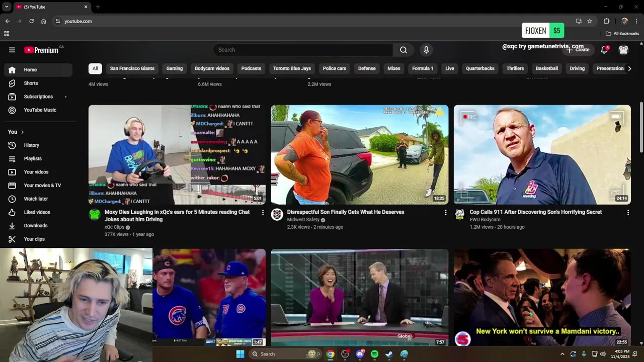Open the Disrespectful Son video thumbnail
Viewport: 644px width, 362px height.
pos(360,154)
